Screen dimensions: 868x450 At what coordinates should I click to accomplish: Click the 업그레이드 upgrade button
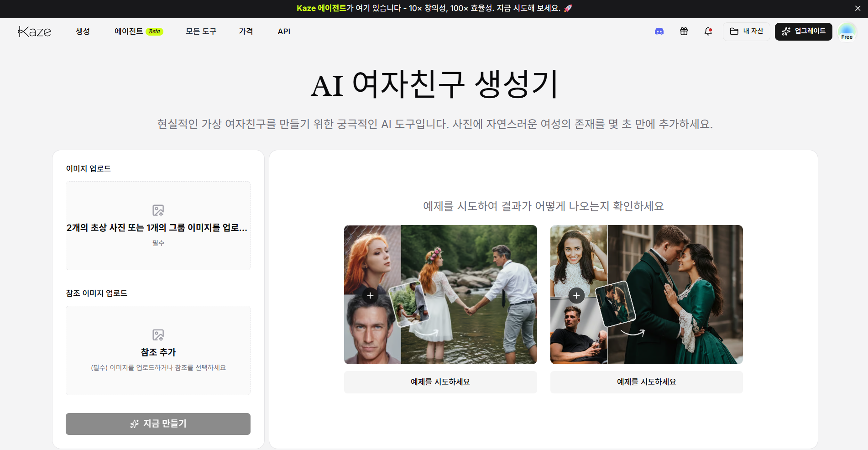[x=804, y=31]
